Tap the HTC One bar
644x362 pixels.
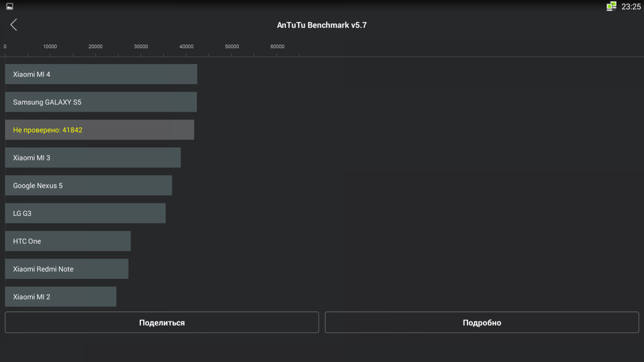pyautogui.click(x=68, y=241)
